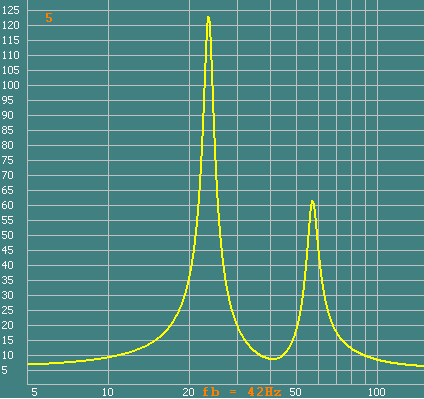Click the x-axis frequency label '20'
This screenshot has width=424, height=399.
tap(188, 392)
